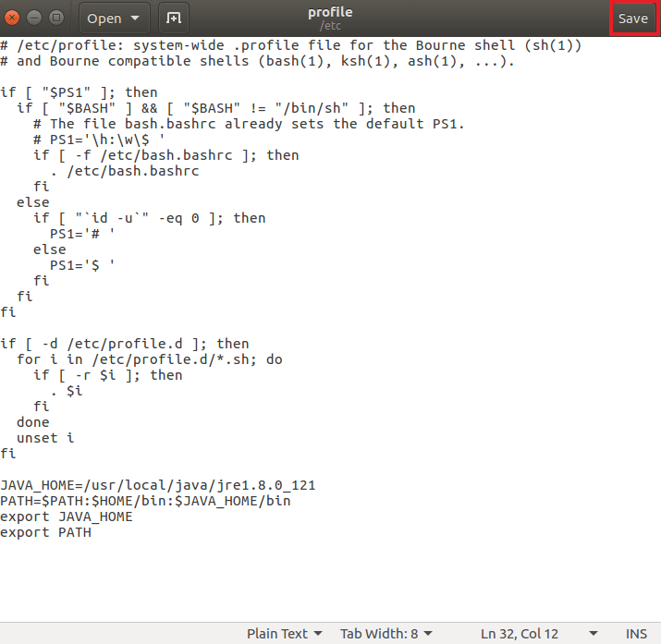Create a new document with the tab icon

171,18
